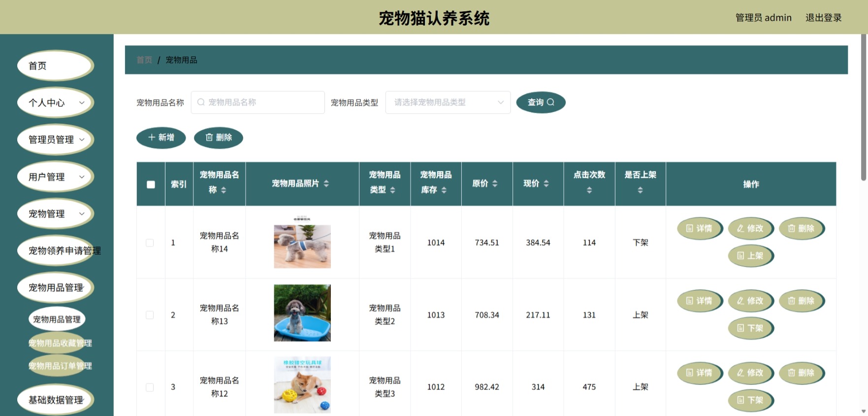Viewport: 868px width, 416px height.
Task: Click 下架 for 宠物用品名称13
Action: click(x=751, y=328)
